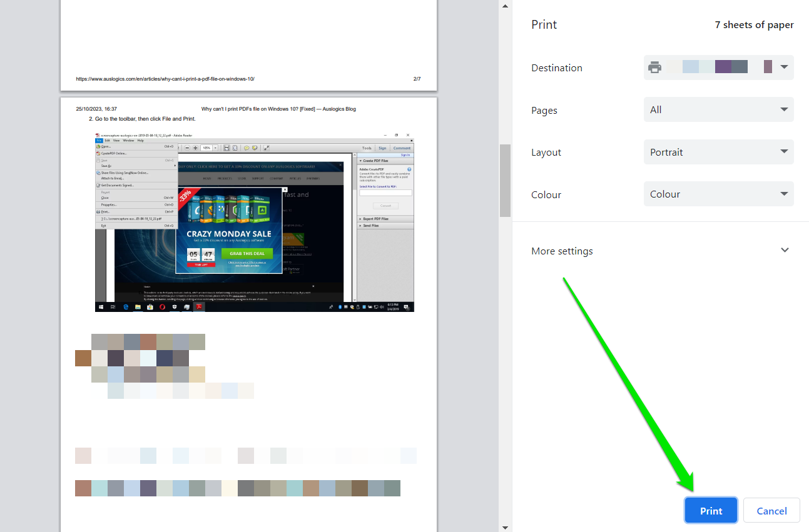
Task: Click the auslogics.com URL in page footer
Action: pos(165,79)
